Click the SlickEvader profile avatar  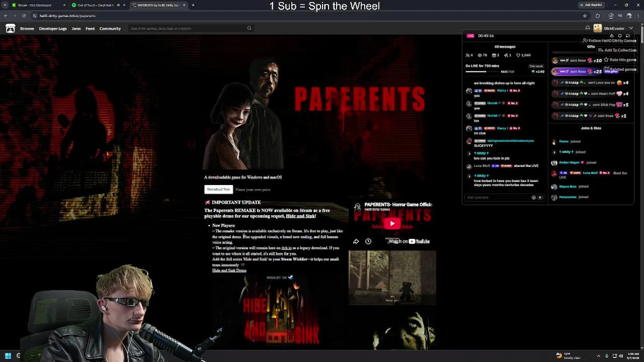pyautogui.click(x=597, y=28)
